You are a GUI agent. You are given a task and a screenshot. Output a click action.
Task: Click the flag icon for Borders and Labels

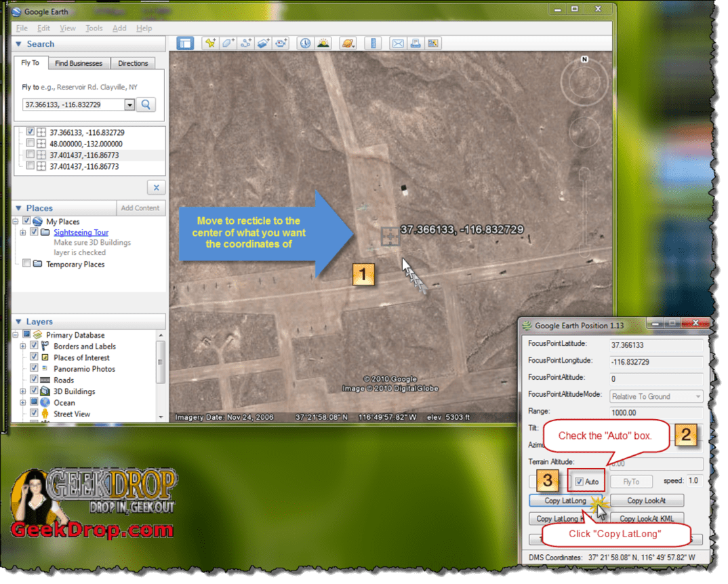click(x=45, y=346)
